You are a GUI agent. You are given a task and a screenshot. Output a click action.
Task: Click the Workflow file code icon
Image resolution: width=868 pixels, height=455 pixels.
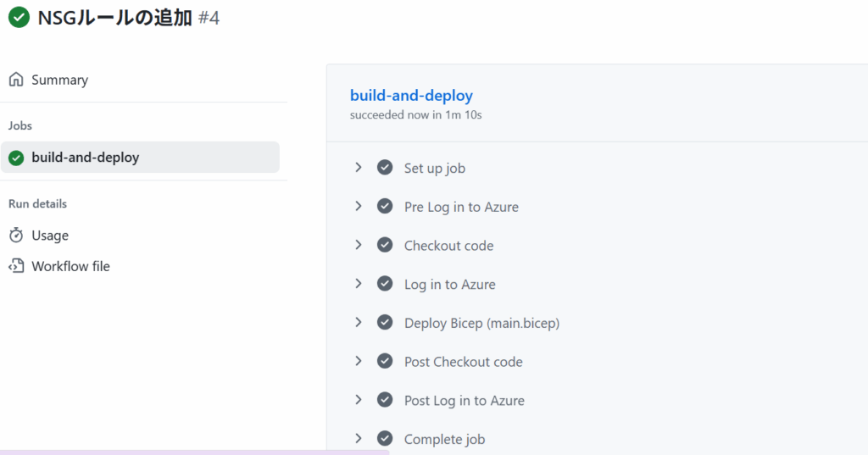(16, 266)
